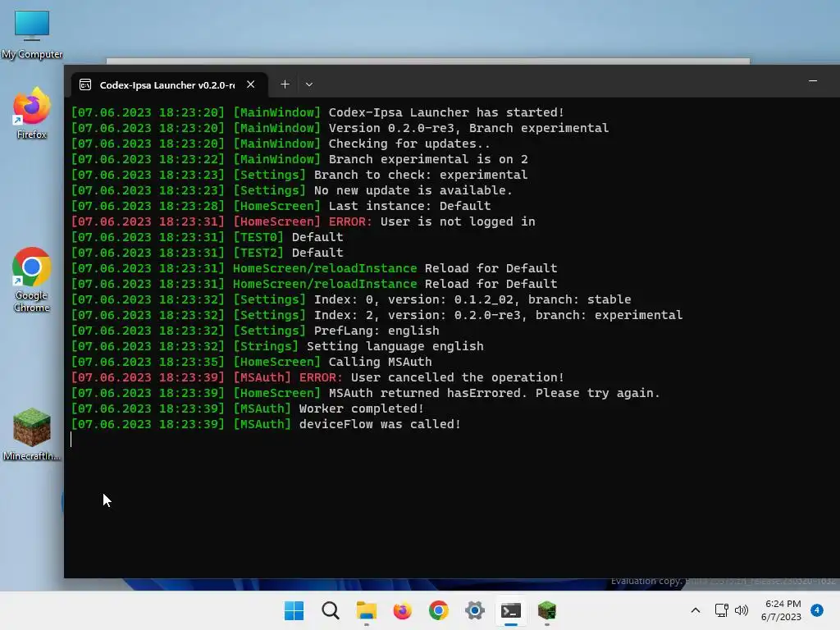Screen dimensions: 840x630
Task: Click the terminal tab's command prompt icon
Action: [85, 84]
